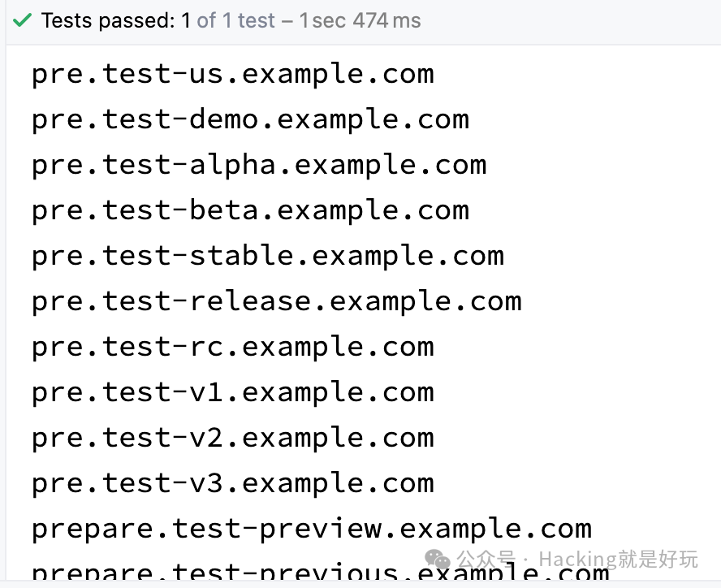This screenshot has height=588, width=721.
Task: Click the '公众号' watermark label
Action: (x=486, y=560)
